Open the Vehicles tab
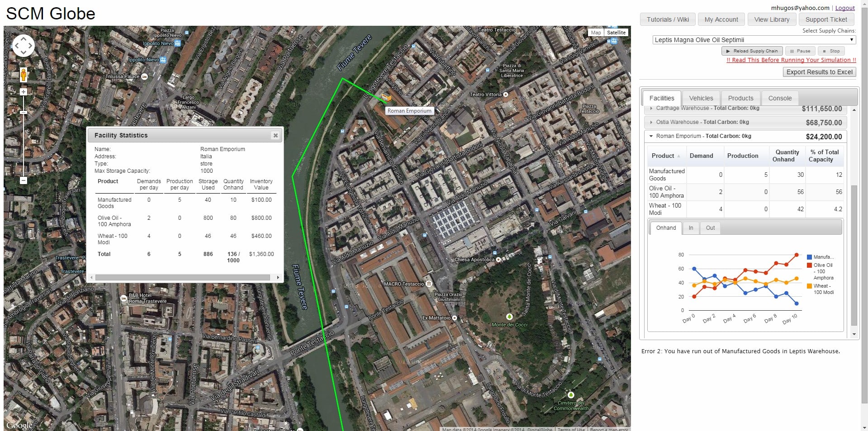868x431 pixels. pos(701,98)
